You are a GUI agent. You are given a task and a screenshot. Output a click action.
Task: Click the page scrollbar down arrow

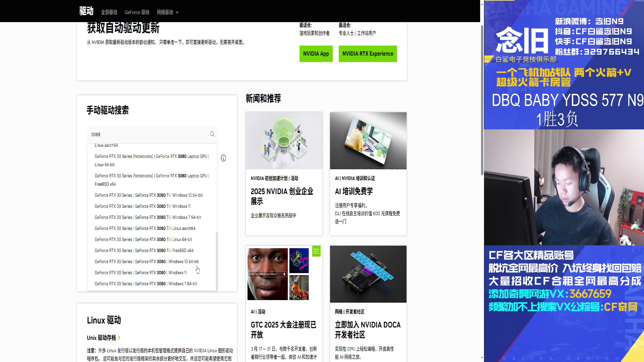[x=482, y=358]
